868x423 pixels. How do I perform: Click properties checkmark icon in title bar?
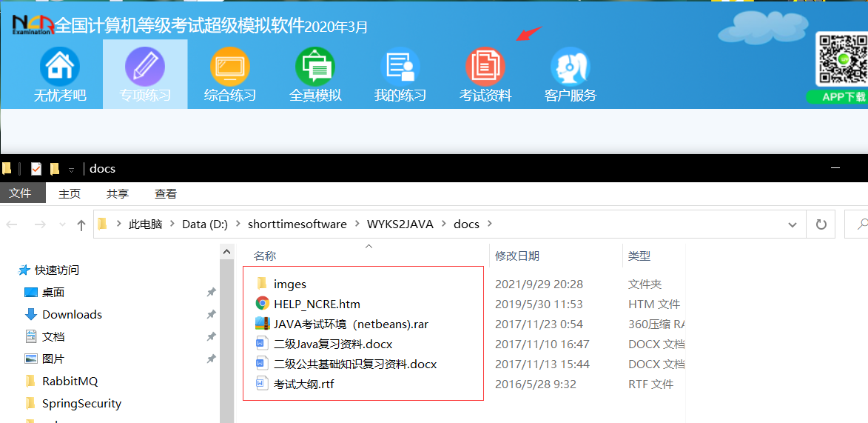click(36, 169)
